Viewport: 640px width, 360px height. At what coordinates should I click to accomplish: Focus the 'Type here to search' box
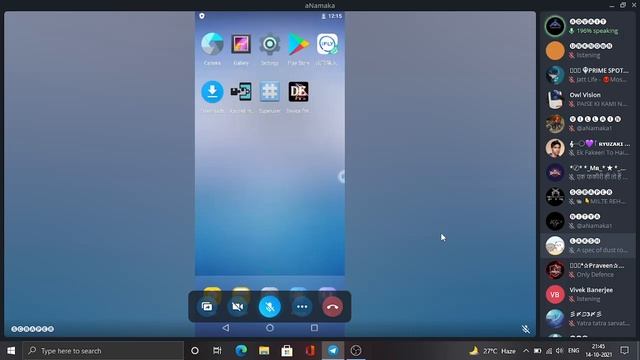[103, 351]
